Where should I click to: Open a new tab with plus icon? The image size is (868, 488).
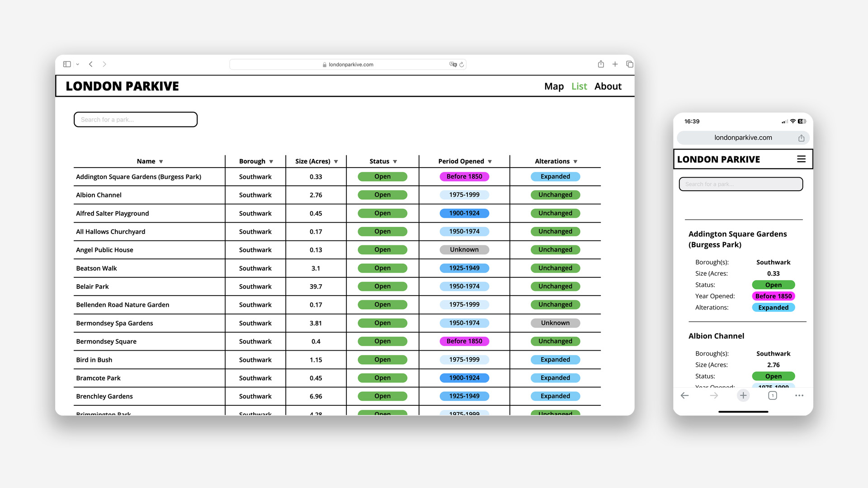point(615,64)
